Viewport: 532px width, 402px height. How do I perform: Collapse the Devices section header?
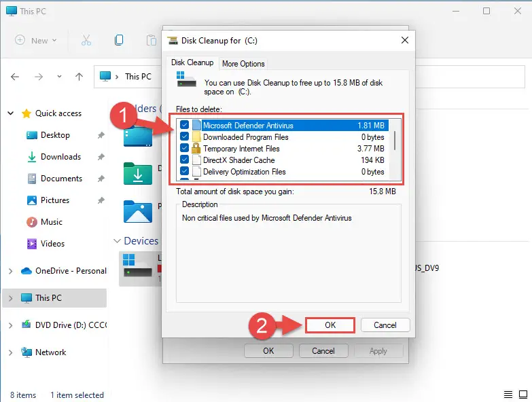click(x=117, y=241)
